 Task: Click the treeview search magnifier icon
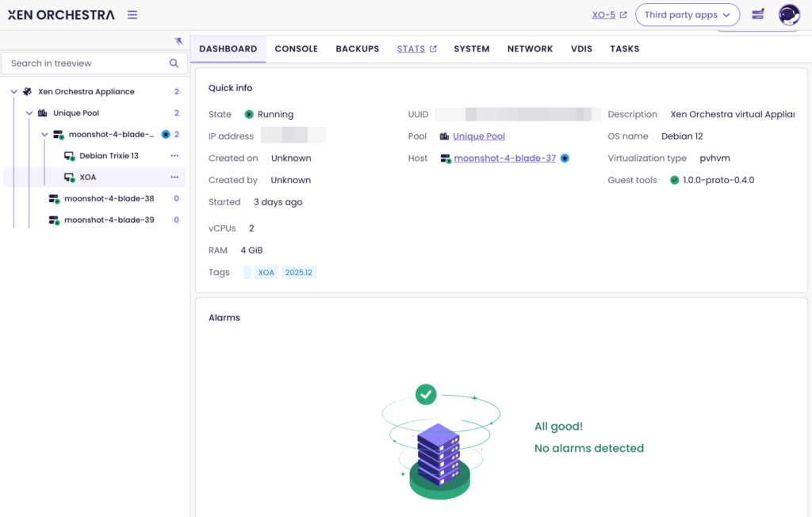174,63
